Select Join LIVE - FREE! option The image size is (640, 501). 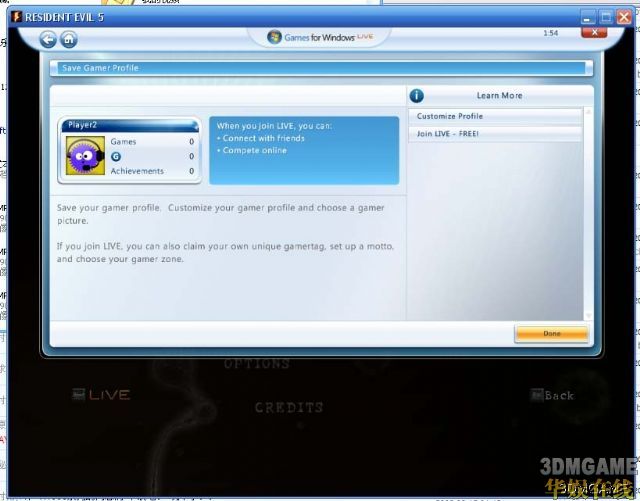pyautogui.click(x=495, y=134)
